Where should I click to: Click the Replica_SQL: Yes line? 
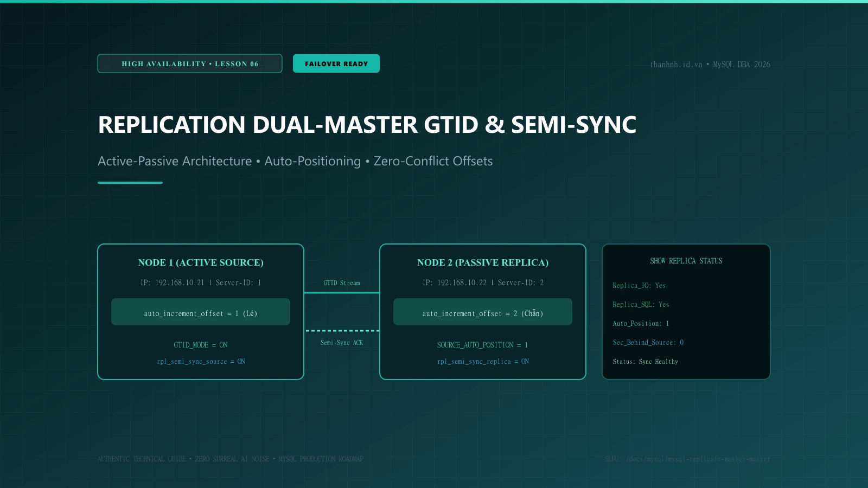pos(641,305)
